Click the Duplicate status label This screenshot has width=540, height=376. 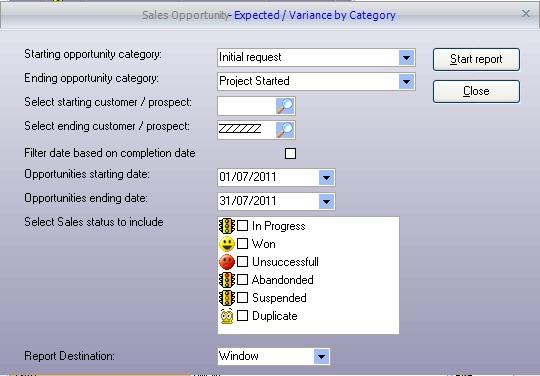[275, 316]
